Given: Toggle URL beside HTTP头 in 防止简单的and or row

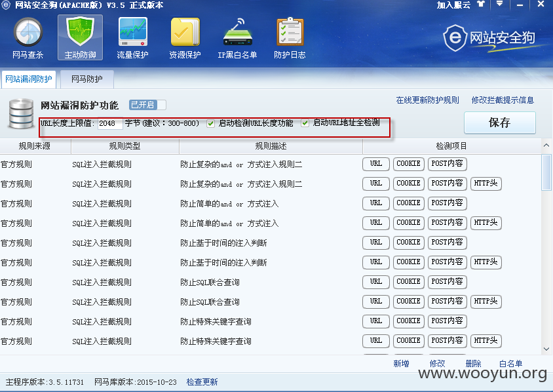Looking at the screenshot, I should click(376, 223).
